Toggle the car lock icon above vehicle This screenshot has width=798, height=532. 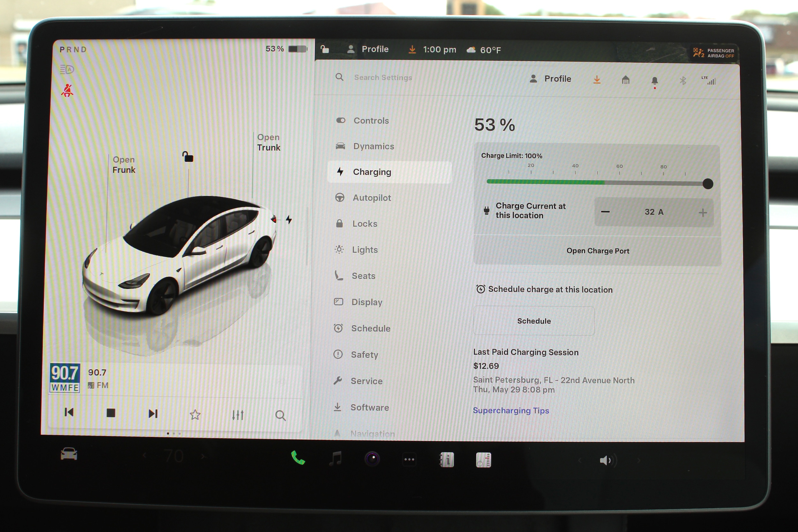coord(188,157)
